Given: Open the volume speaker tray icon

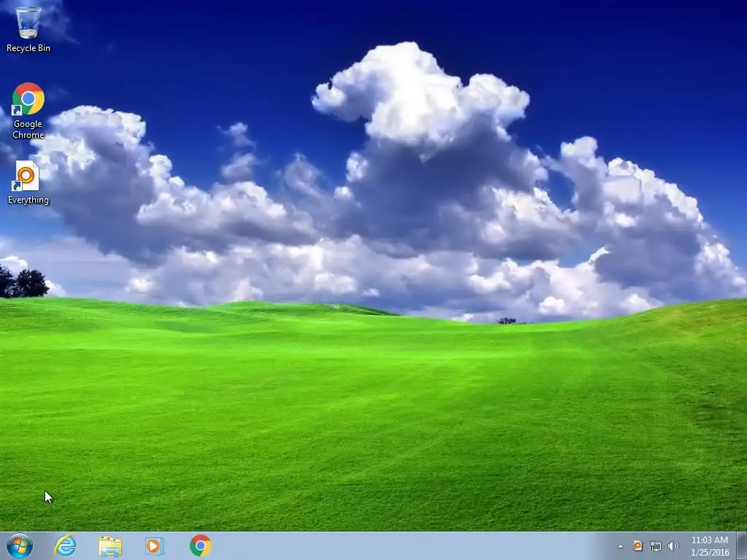Looking at the screenshot, I should pyautogui.click(x=673, y=546).
